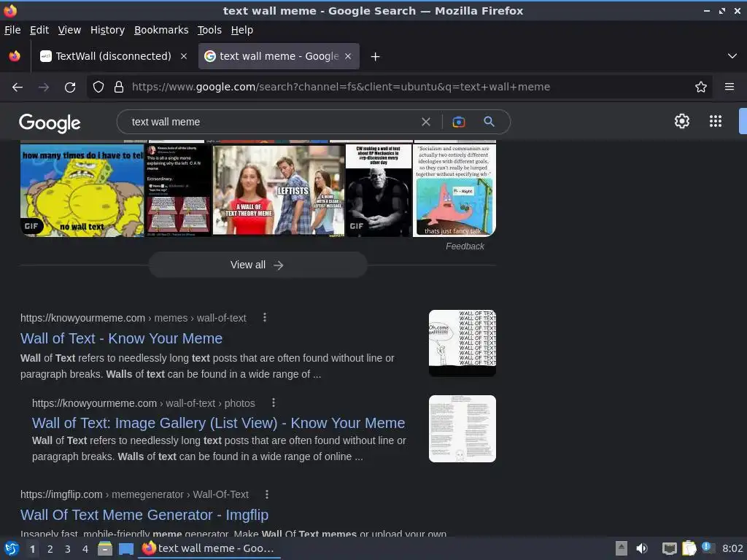Open Wall Of Text Meme Generator - Imgflip

(144, 515)
